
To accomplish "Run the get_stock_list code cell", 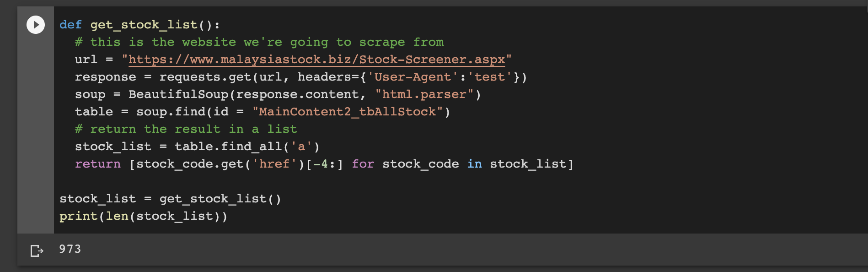I will point(36,25).
